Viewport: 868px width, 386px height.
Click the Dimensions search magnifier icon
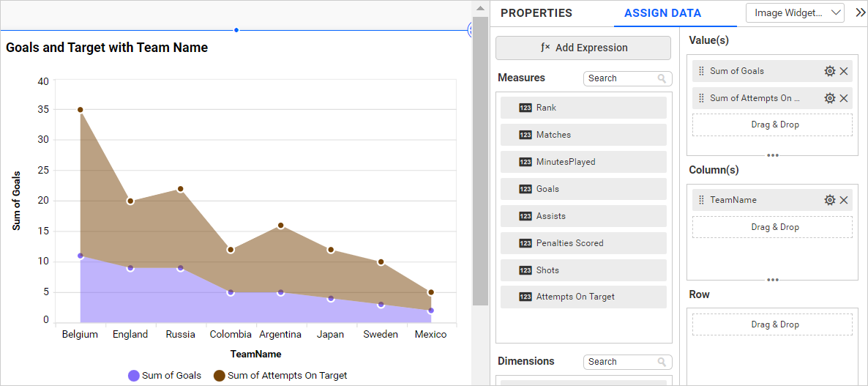(662, 362)
